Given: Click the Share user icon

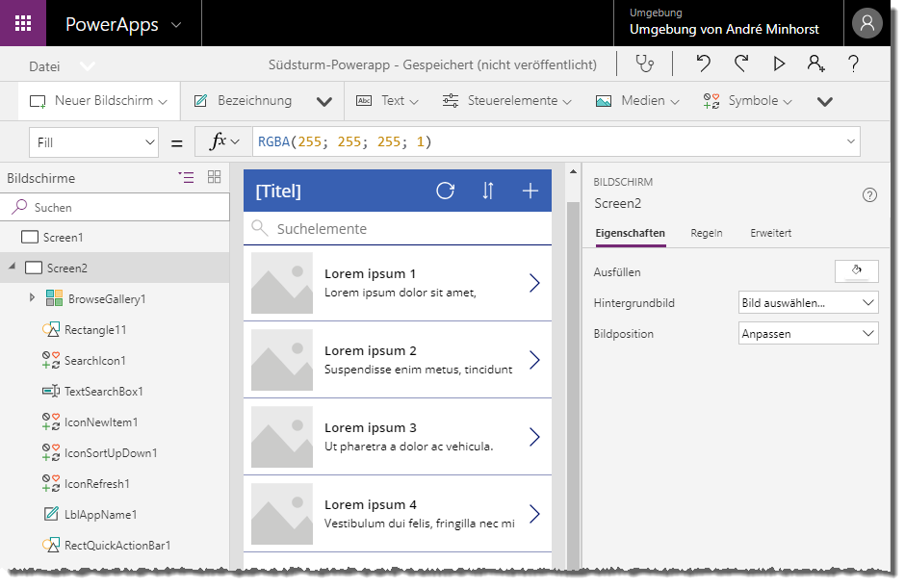Looking at the screenshot, I should (x=816, y=64).
